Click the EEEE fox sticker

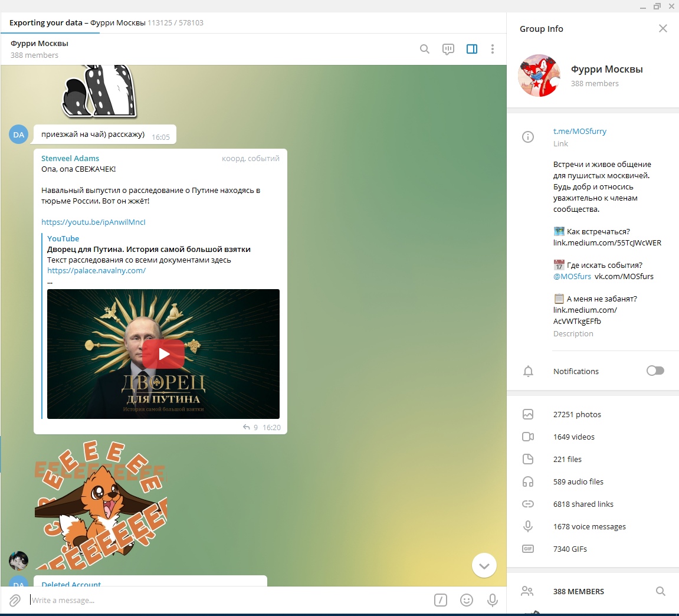click(x=100, y=504)
